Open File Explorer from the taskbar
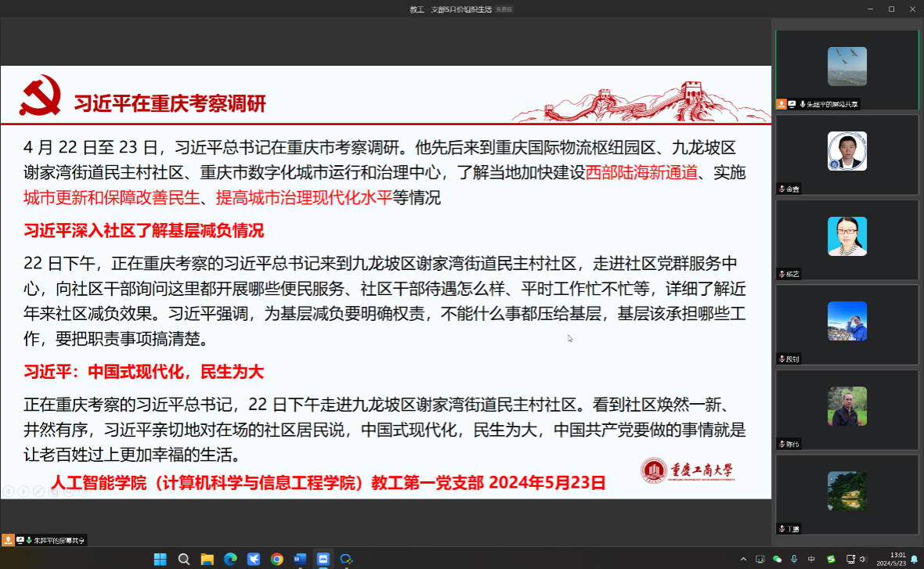The width and height of the screenshot is (924, 569). point(208,559)
